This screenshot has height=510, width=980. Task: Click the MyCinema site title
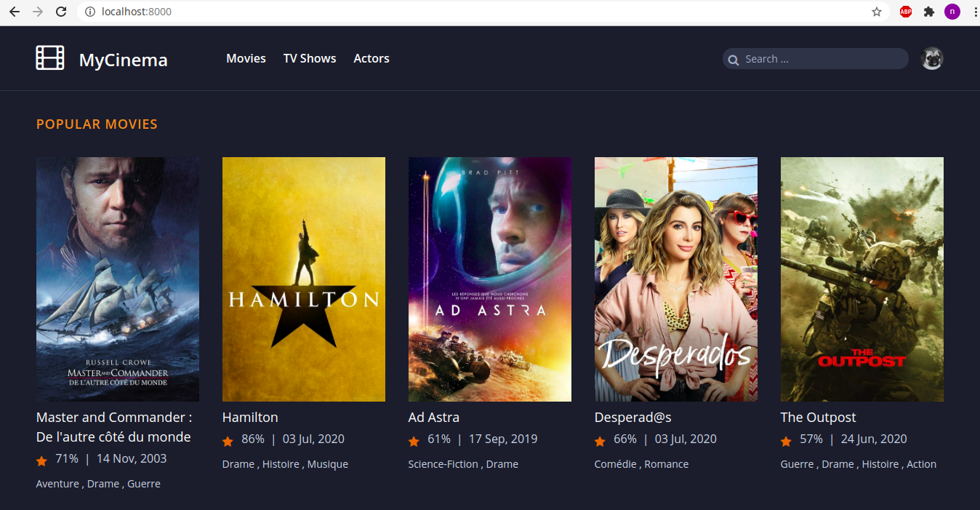(124, 60)
